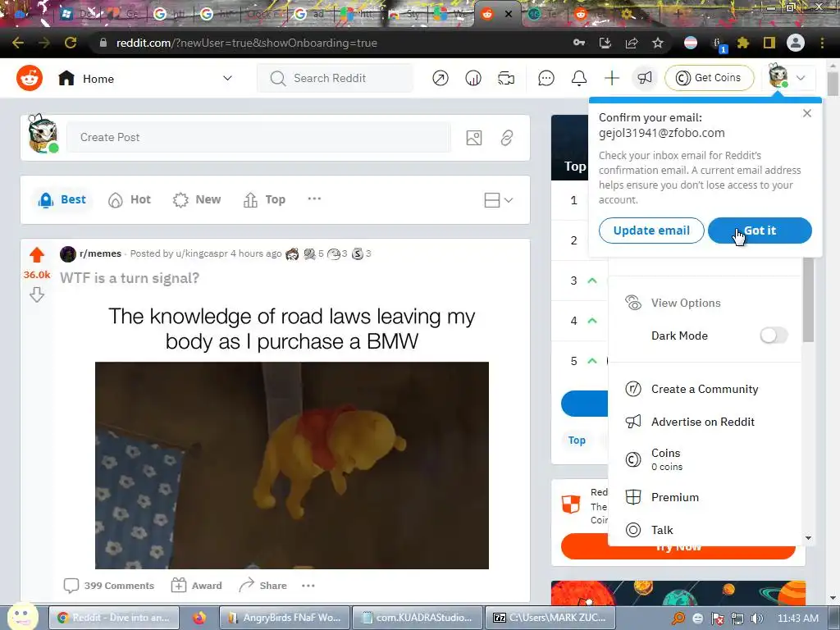Screen dimensions: 840x630
Task: Open the Popular arrow icon
Action: [x=441, y=78]
